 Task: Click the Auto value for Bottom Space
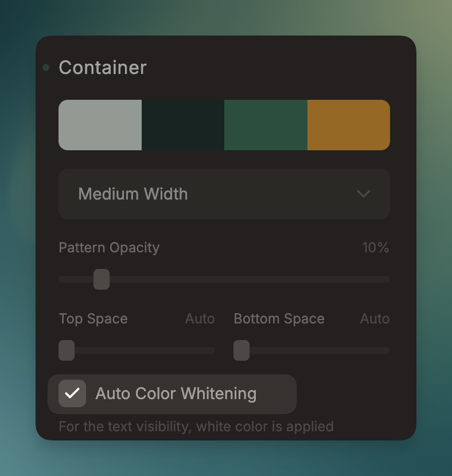[375, 319]
